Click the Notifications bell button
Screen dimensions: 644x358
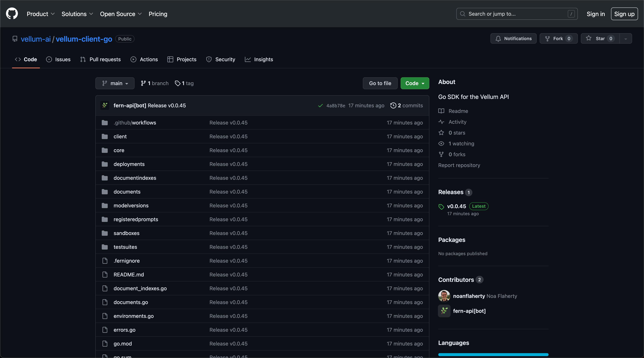click(x=513, y=39)
